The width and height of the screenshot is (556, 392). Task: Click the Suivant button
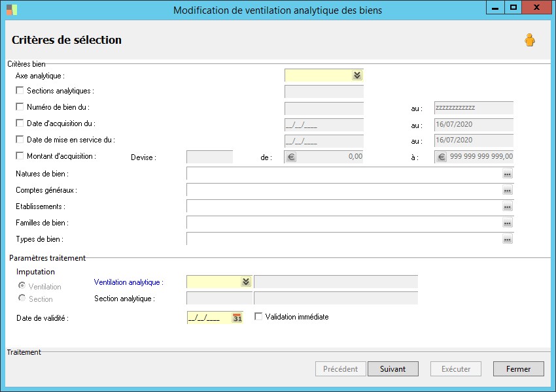[392, 369]
